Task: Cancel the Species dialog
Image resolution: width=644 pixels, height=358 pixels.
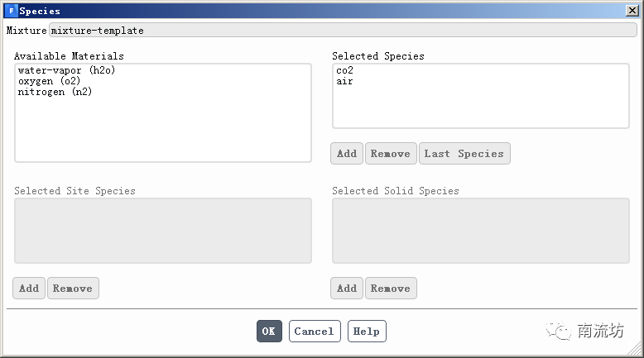Action: point(314,332)
